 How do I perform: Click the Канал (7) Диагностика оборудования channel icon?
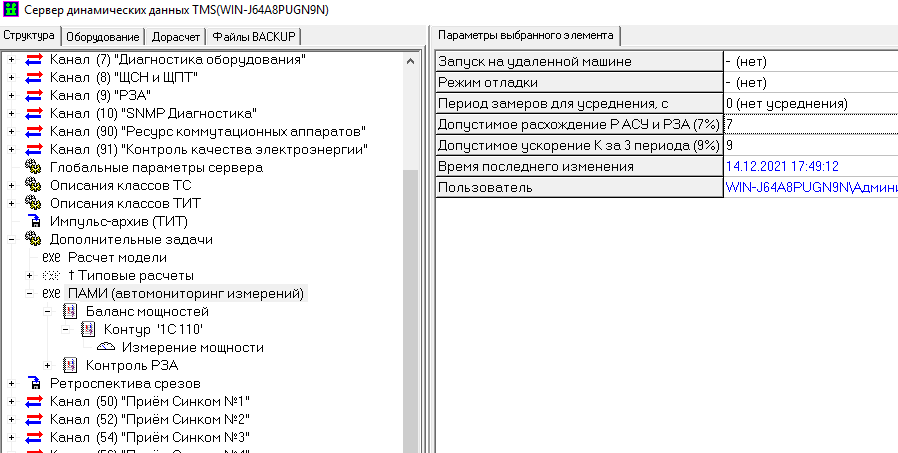(34, 60)
